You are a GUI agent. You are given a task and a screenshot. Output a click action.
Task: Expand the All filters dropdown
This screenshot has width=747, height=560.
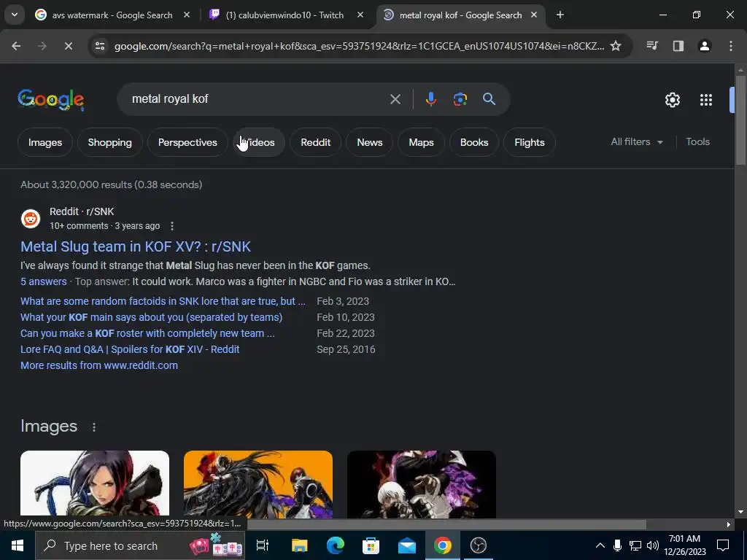coord(637,142)
